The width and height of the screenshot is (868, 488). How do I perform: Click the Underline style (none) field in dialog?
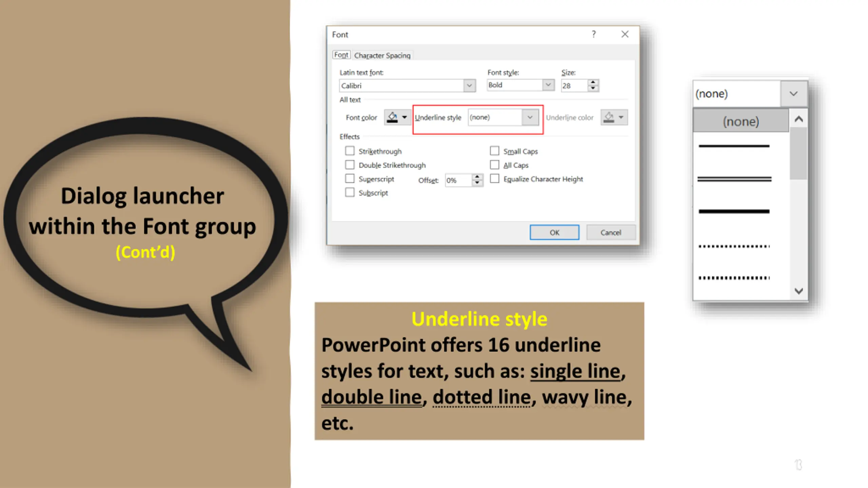point(495,117)
